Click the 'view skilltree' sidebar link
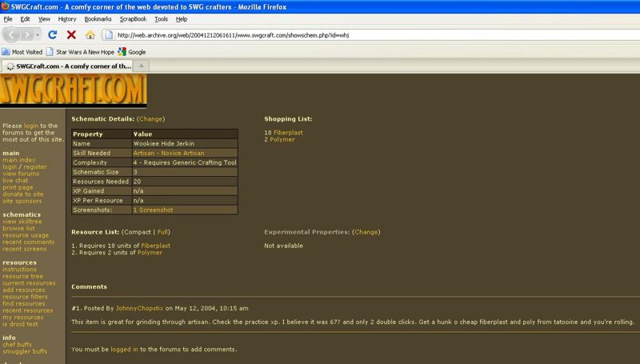This screenshot has height=364, width=640. [21, 222]
